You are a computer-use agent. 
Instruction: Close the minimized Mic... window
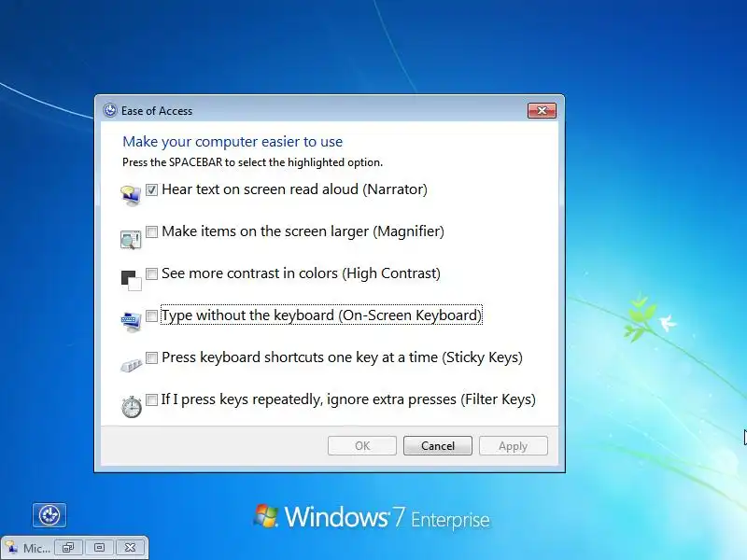pyautogui.click(x=130, y=548)
